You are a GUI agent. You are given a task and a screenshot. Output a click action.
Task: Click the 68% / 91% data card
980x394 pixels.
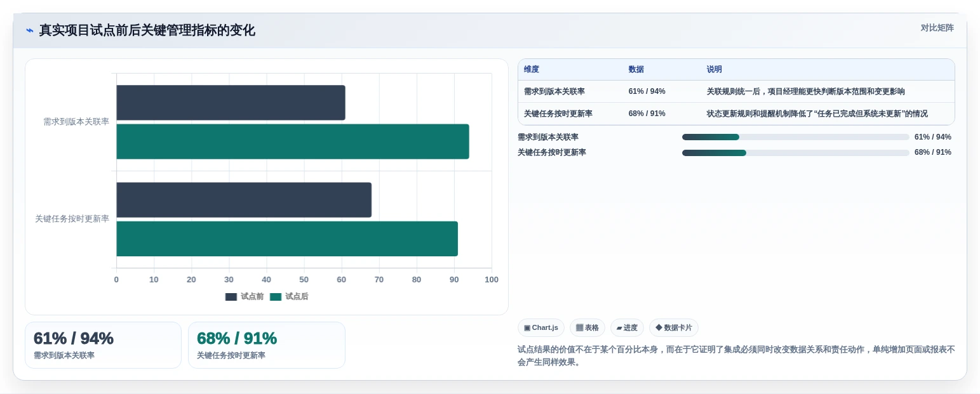[267, 345]
